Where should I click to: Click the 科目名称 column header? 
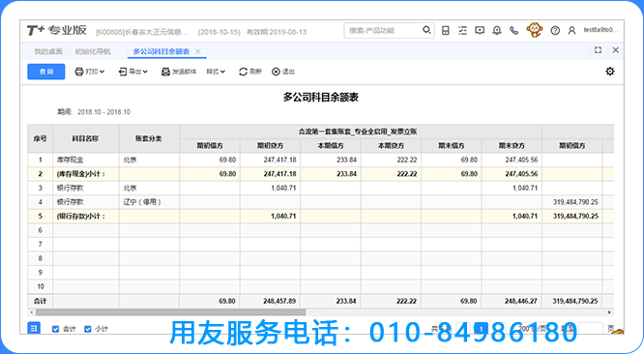[86, 139]
